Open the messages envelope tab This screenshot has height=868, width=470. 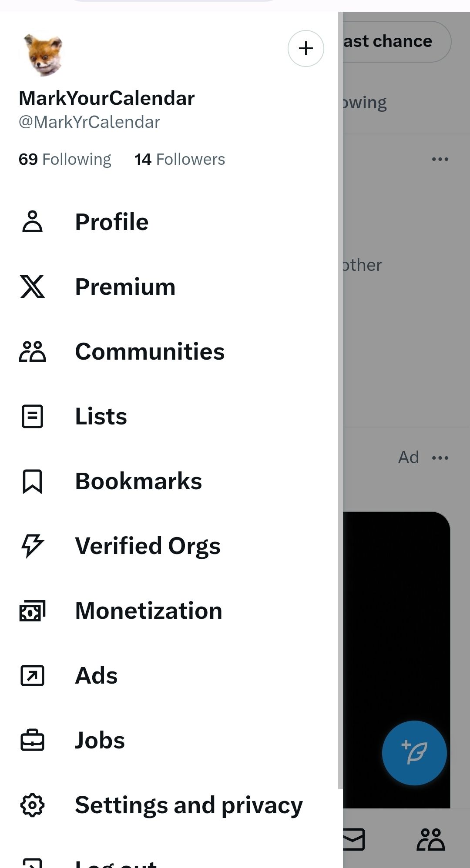[x=353, y=839]
